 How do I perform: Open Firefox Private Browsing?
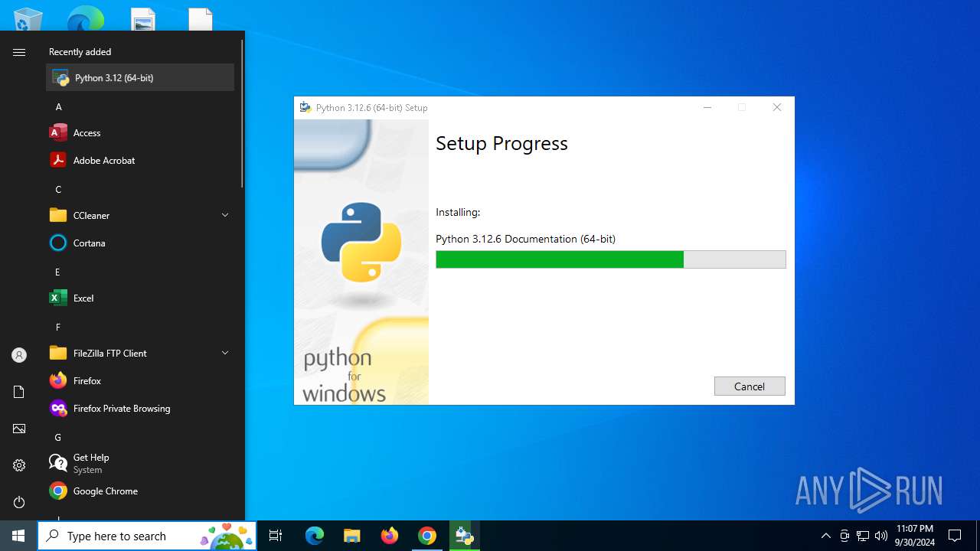tap(140, 408)
